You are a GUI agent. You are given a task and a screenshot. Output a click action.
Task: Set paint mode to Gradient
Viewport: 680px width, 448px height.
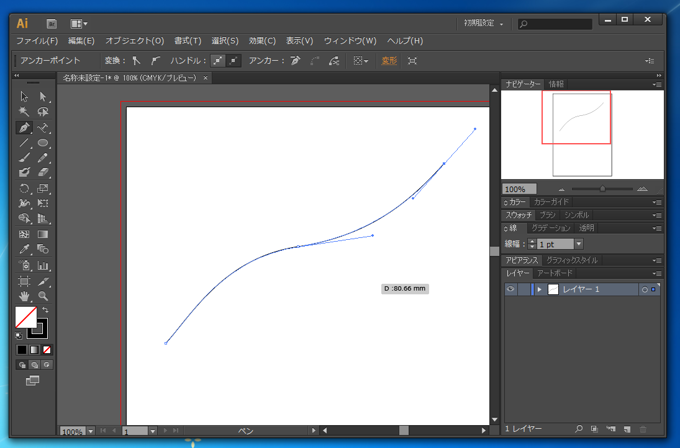[x=34, y=350]
